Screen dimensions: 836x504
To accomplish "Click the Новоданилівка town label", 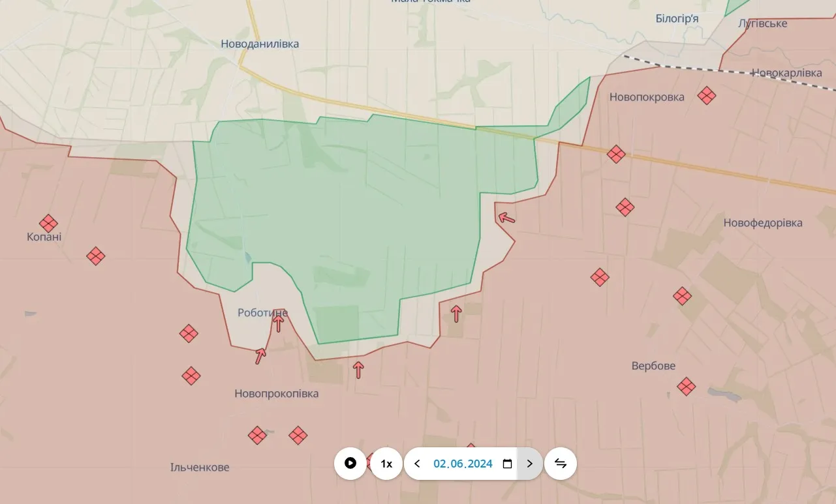I will tap(260, 44).
